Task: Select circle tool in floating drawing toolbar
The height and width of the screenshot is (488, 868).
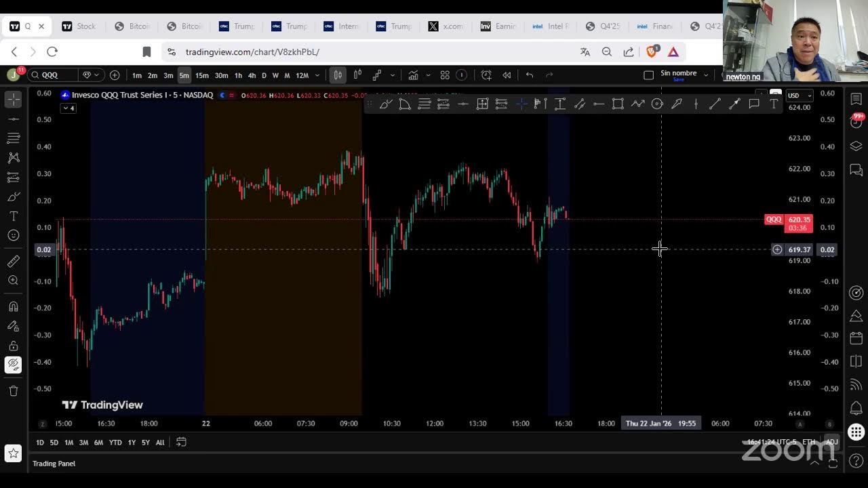Action: [657, 104]
